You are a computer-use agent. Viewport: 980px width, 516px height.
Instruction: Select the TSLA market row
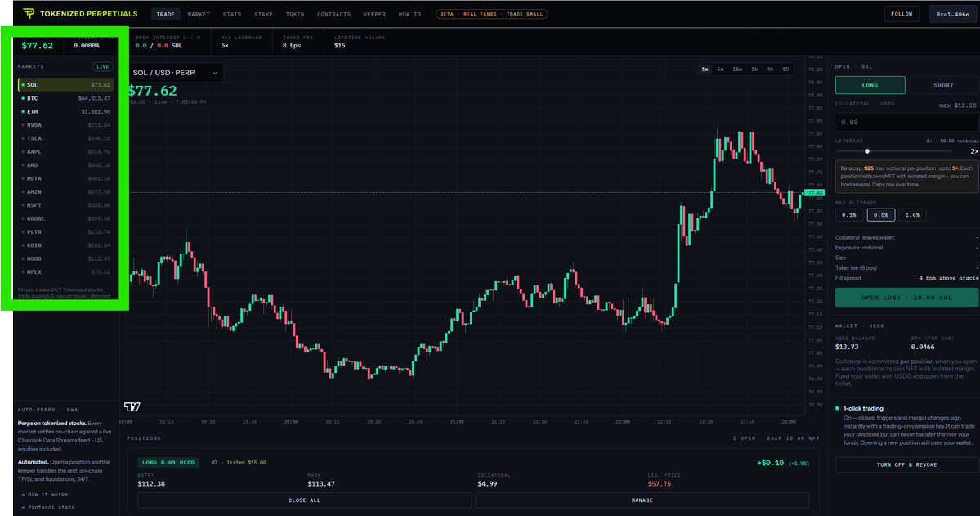coord(65,138)
